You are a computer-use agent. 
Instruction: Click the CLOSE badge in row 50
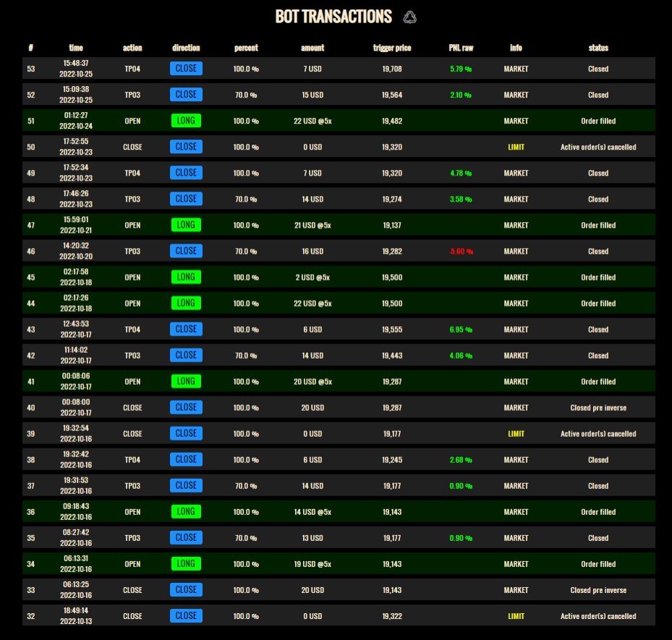186,147
